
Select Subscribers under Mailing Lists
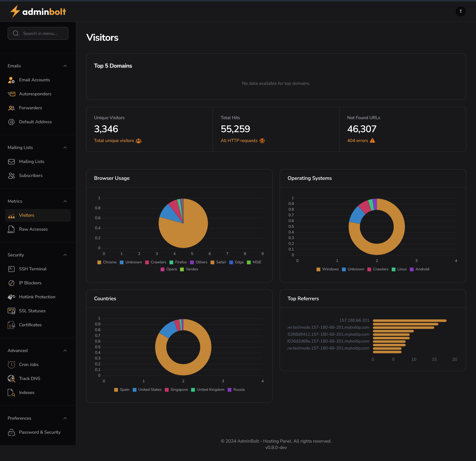point(31,175)
